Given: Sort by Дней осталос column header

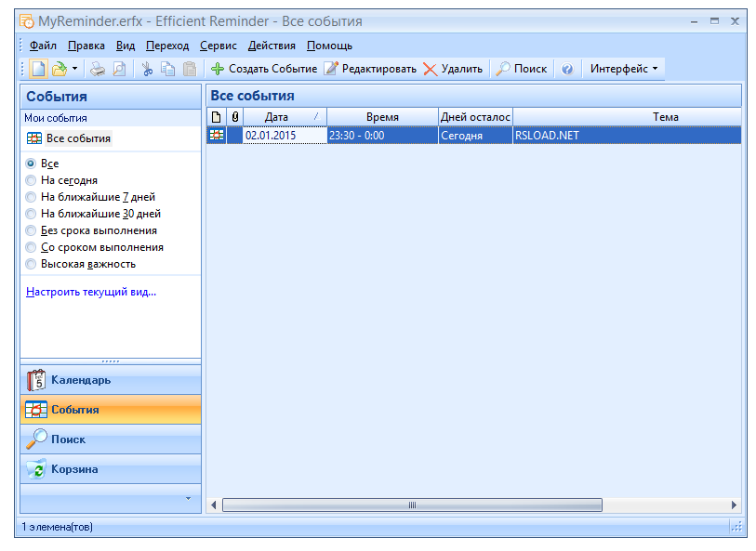Looking at the screenshot, I should click(x=475, y=117).
